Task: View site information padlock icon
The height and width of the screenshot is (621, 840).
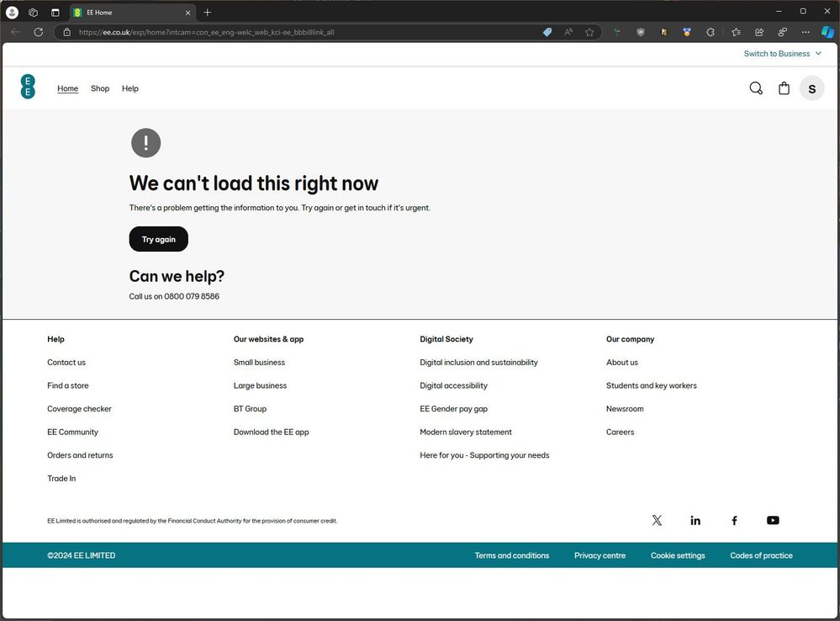Action: pos(67,32)
